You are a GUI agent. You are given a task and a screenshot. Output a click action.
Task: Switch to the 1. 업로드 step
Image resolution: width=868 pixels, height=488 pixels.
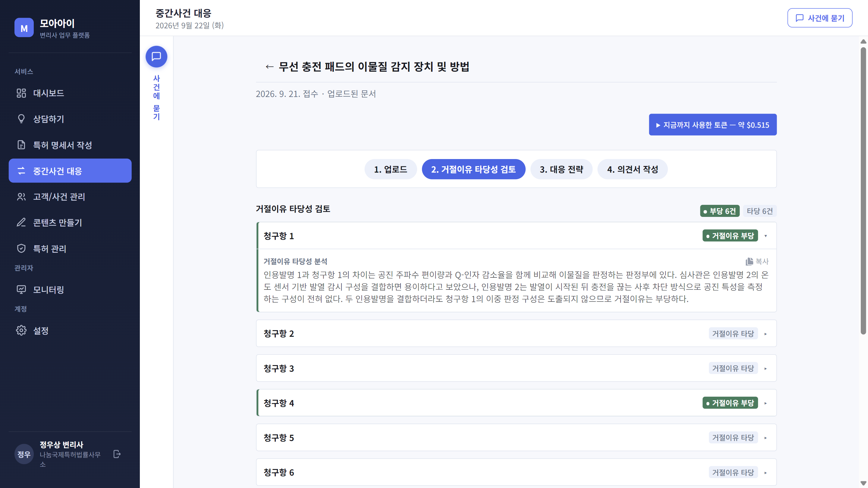[x=391, y=169]
